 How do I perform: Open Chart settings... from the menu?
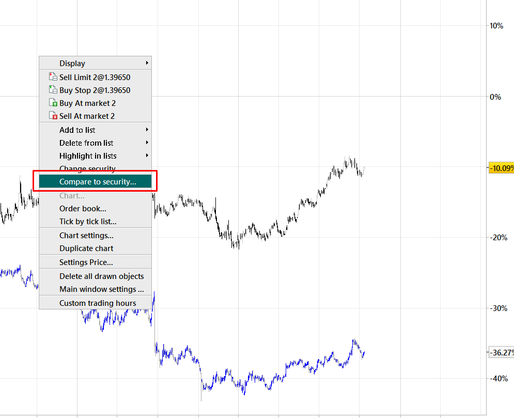(86, 235)
